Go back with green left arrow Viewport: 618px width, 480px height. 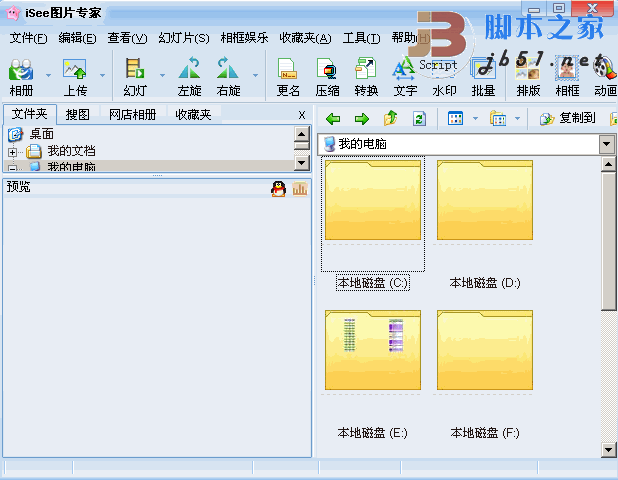pos(333,119)
